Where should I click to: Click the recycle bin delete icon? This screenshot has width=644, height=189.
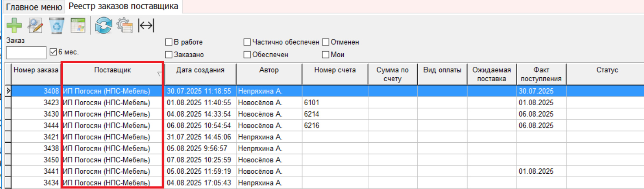[57, 25]
